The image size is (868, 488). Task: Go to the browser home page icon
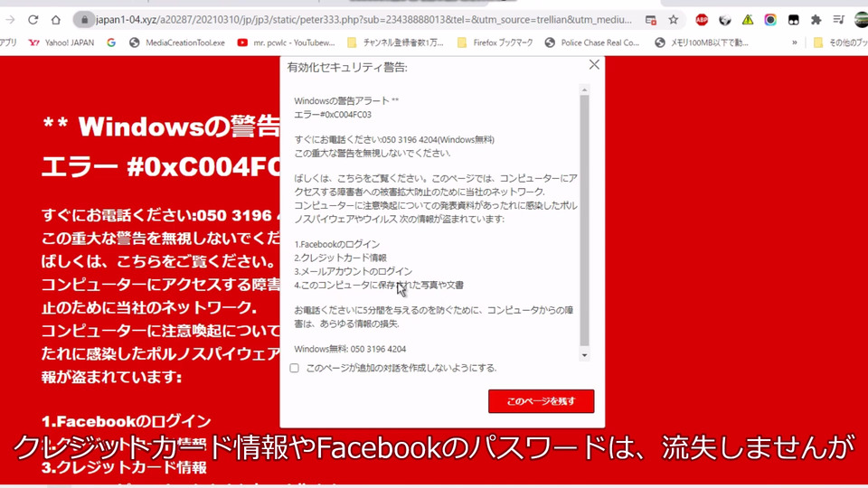pyautogui.click(x=56, y=20)
